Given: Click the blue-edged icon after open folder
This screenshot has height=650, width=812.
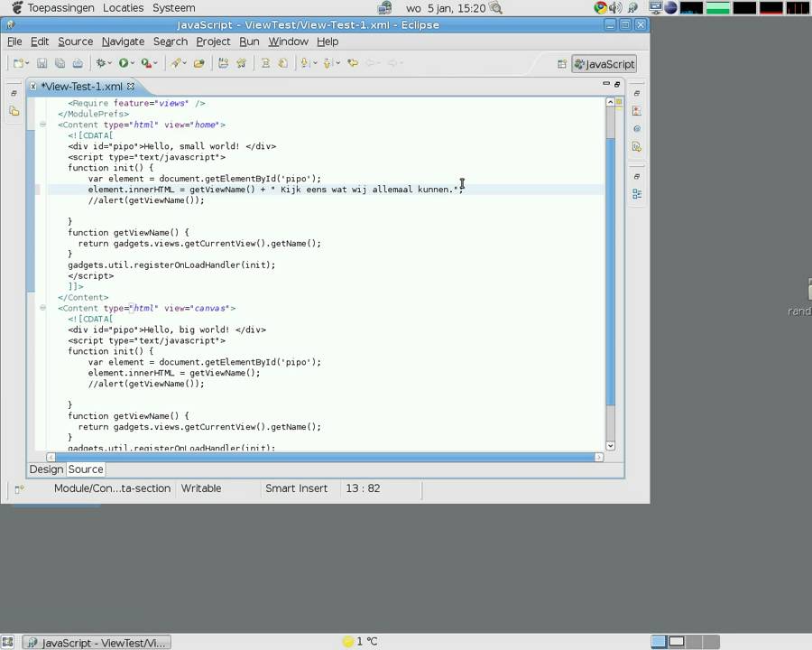Looking at the screenshot, I should (223, 63).
